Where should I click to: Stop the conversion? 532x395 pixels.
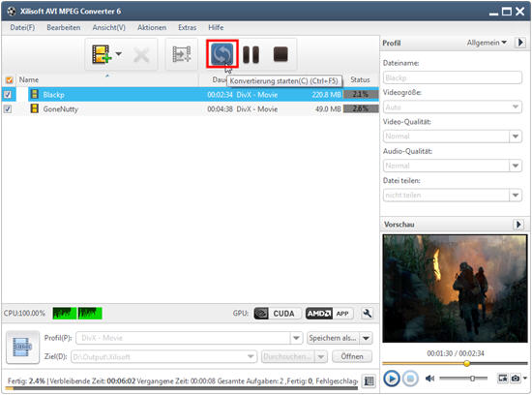(281, 54)
